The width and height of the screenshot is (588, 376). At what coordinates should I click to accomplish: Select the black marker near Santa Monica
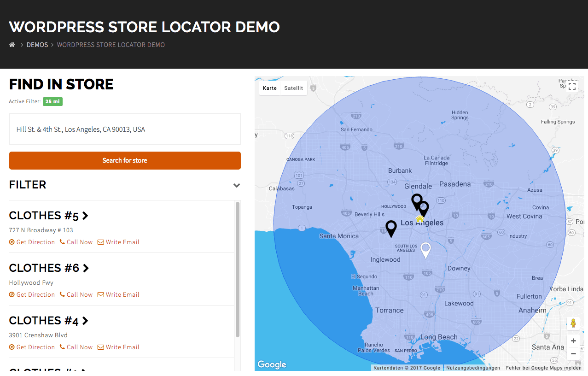[391, 228]
